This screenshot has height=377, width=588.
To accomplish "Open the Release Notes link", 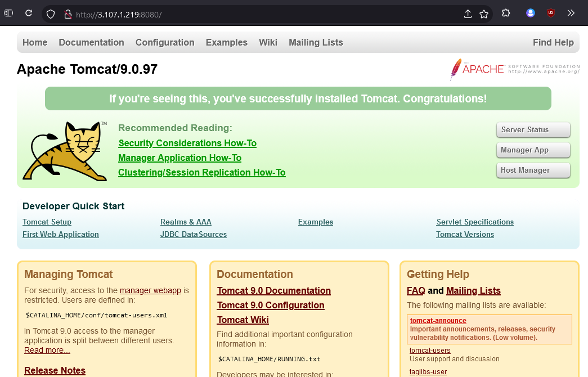I will [x=55, y=371].
